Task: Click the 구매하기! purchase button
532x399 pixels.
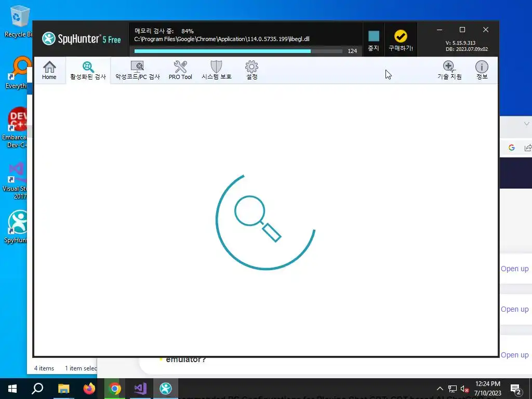Action: [401, 41]
